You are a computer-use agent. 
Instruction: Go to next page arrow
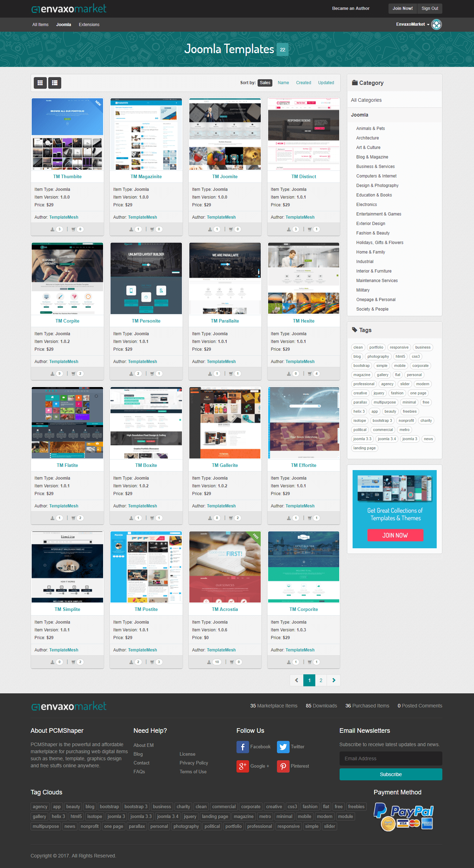334,680
